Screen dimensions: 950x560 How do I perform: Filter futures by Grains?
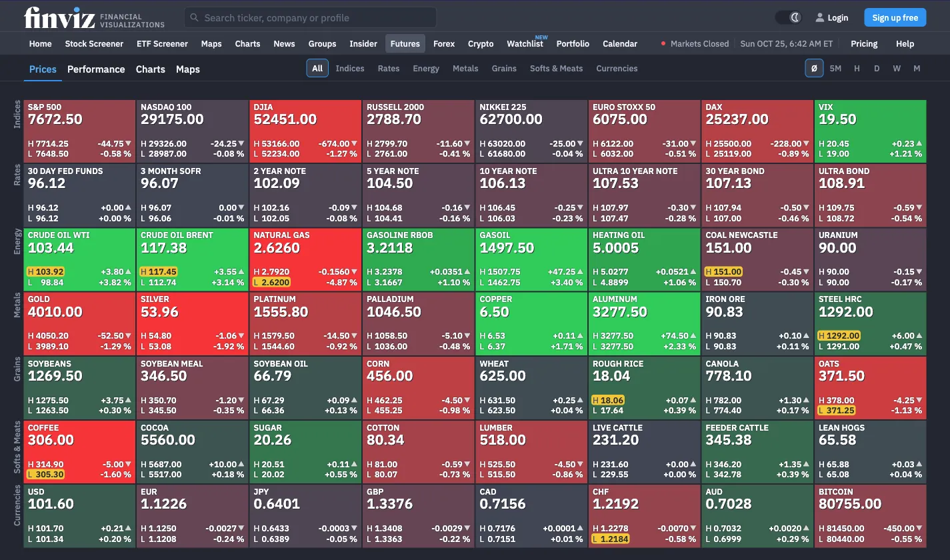504,69
